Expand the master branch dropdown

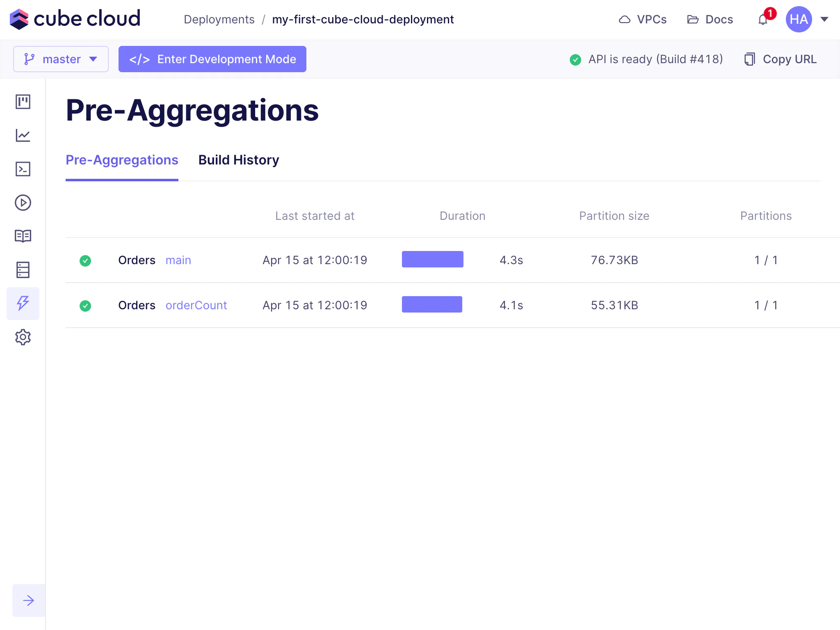pos(61,59)
